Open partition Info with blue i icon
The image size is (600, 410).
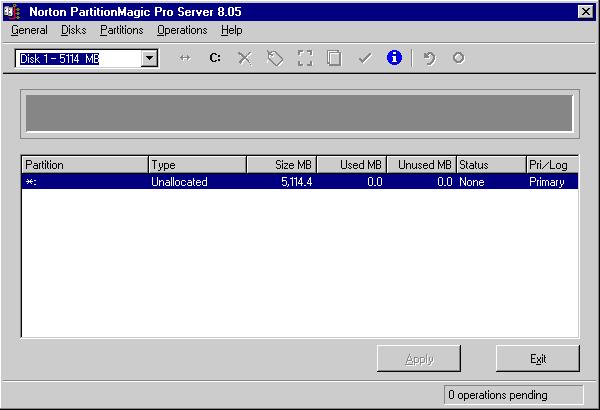(395, 58)
